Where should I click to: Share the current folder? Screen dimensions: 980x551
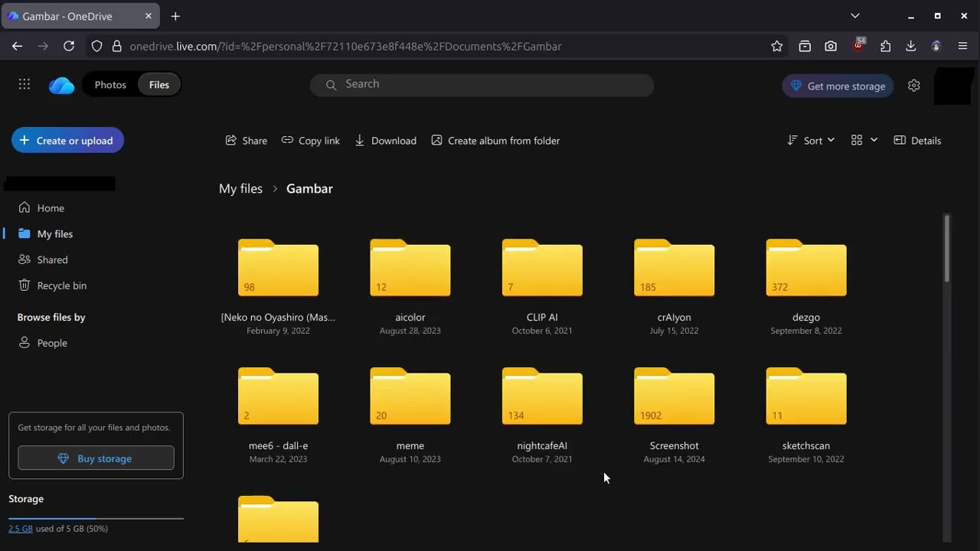point(246,141)
